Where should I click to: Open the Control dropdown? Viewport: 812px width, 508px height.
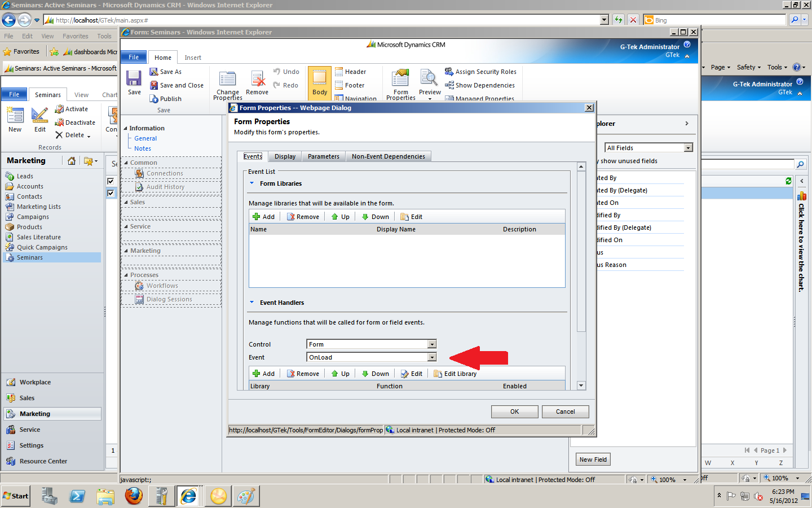coord(432,344)
